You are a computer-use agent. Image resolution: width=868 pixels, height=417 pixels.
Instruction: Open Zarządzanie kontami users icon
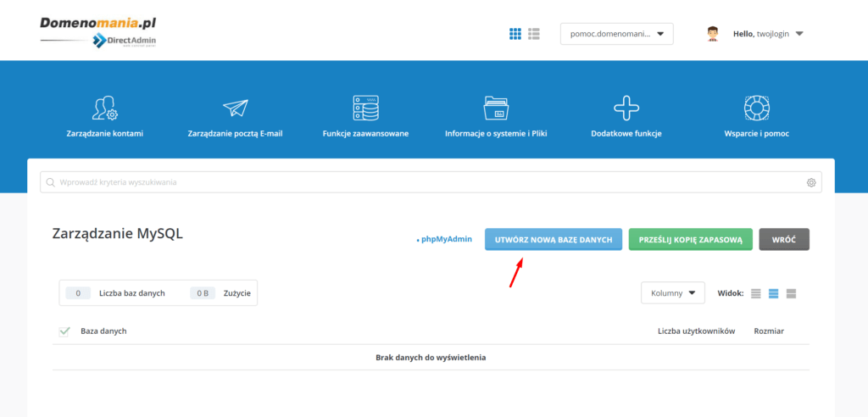coord(104,108)
